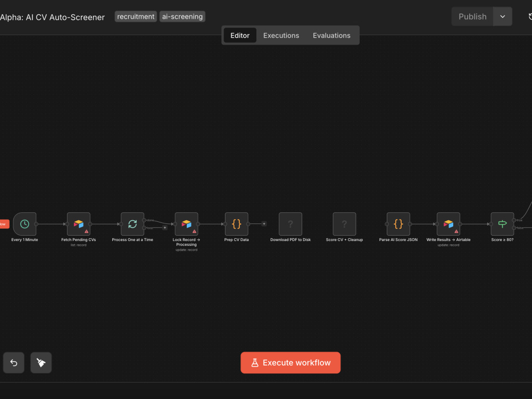The width and height of the screenshot is (532, 399).
Task: Open the Parse AI Score JSON code node
Action: 398,224
